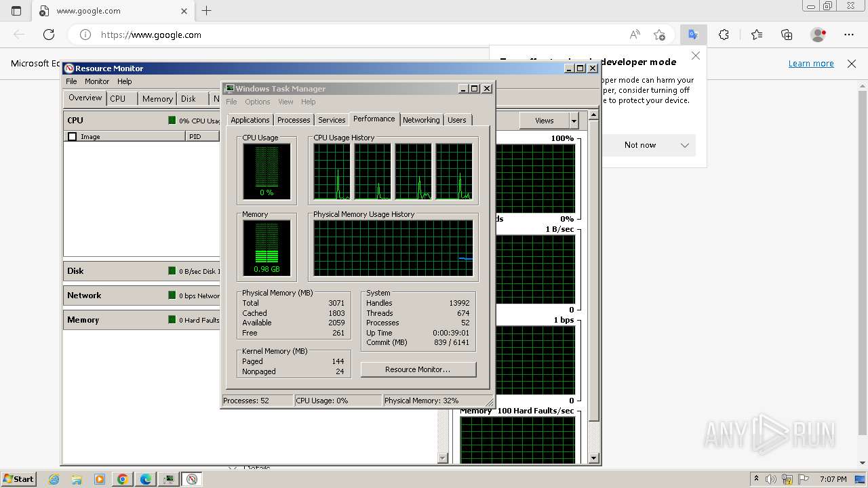
Task: Switch to Task Manager Services tab
Action: click(332, 120)
